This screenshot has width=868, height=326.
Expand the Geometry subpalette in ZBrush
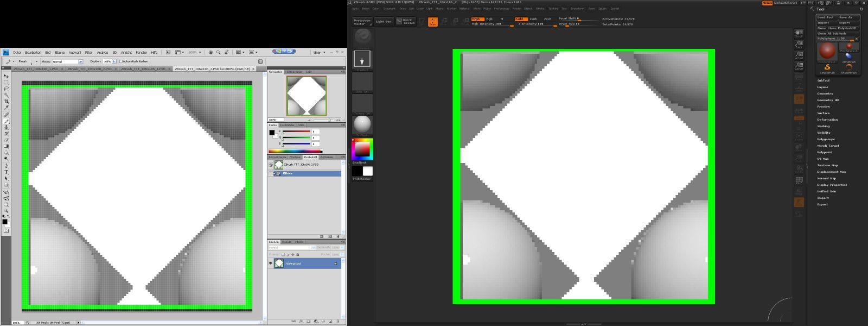pos(825,93)
